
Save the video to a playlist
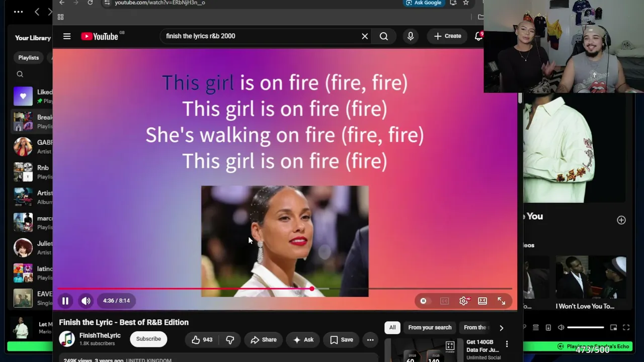click(342, 340)
